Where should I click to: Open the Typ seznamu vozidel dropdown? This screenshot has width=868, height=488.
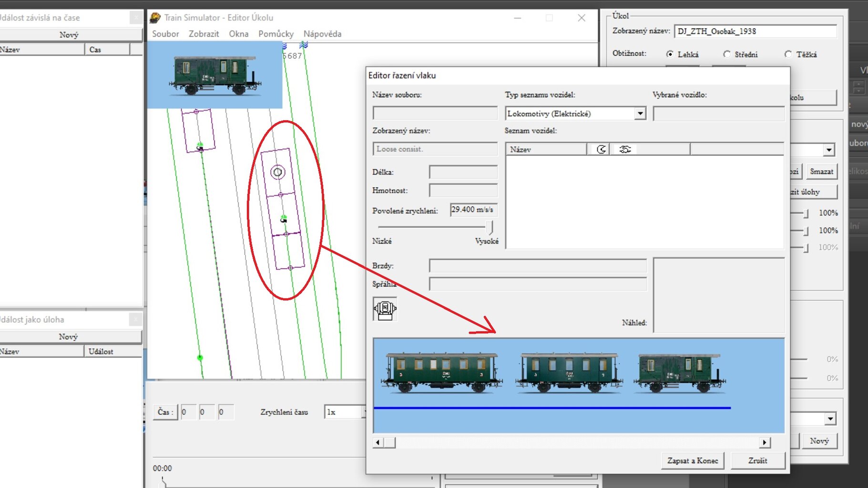click(640, 113)
